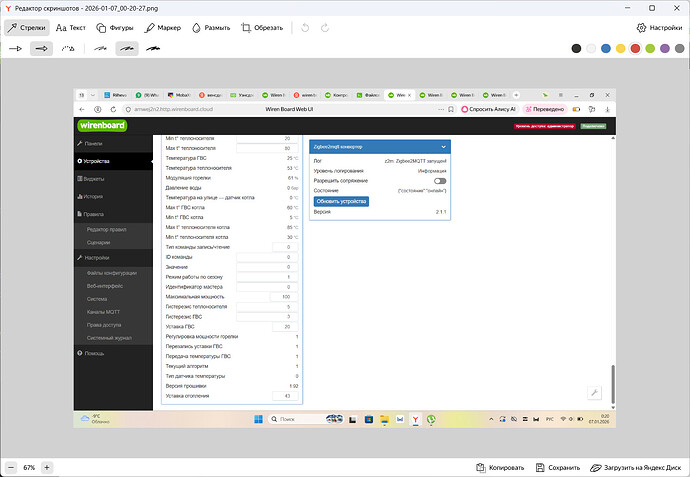This screenshot has height=477, width=690.
Task: Select the purple color swatch
Action: click(x=664, y=48)
